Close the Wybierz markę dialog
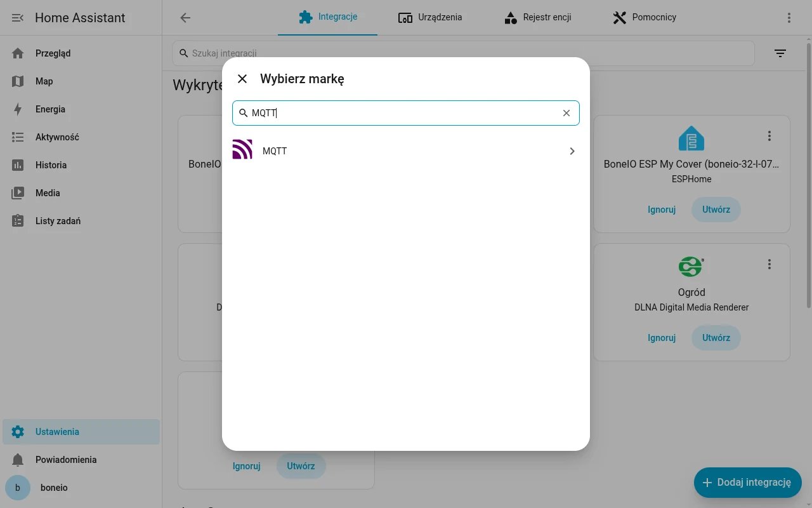812x508 pixels. coord(242,79)
